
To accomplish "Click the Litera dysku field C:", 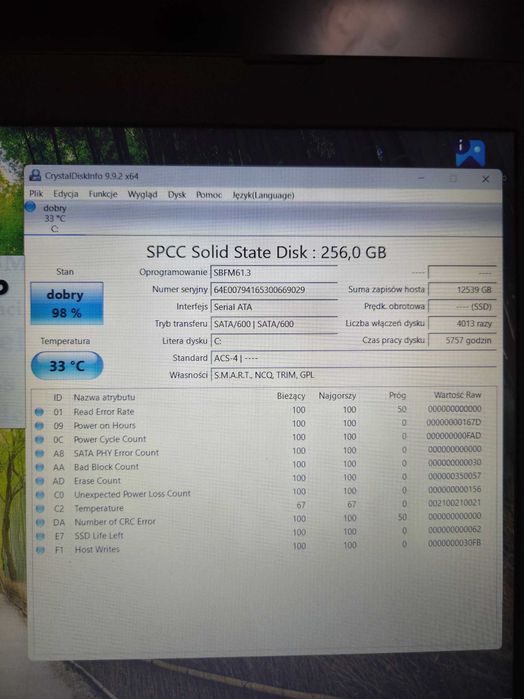I will click(x=274, y=341).
